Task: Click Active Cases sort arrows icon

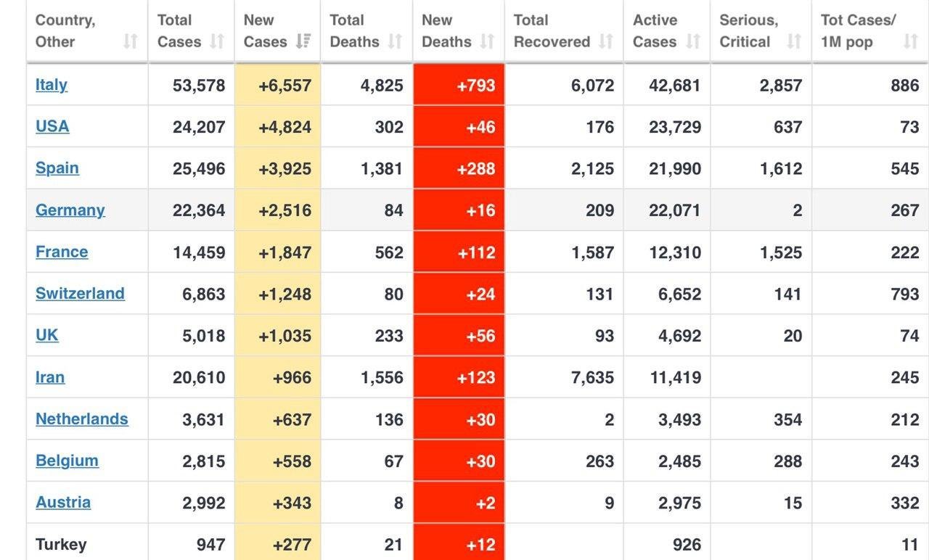Action: coord(693,41)
